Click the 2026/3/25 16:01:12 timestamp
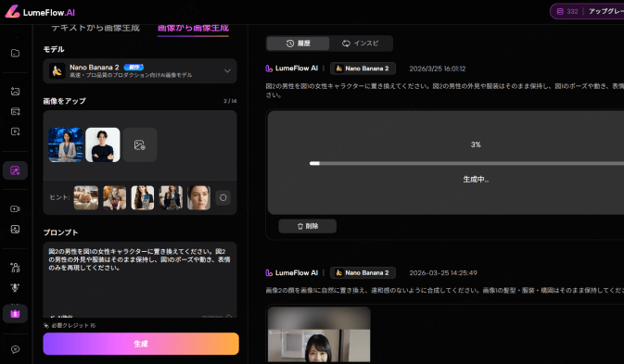This screenshot has height=364, width=624. coord(438,69)
